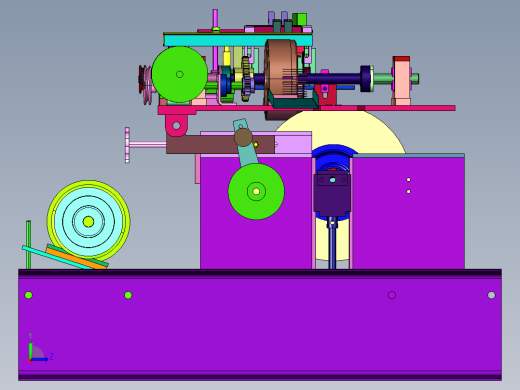Image resolution: width=520 pixels, height=390 pixels.
Task: Select the pink T-shaped handwheel
Action: pos(127,145)
